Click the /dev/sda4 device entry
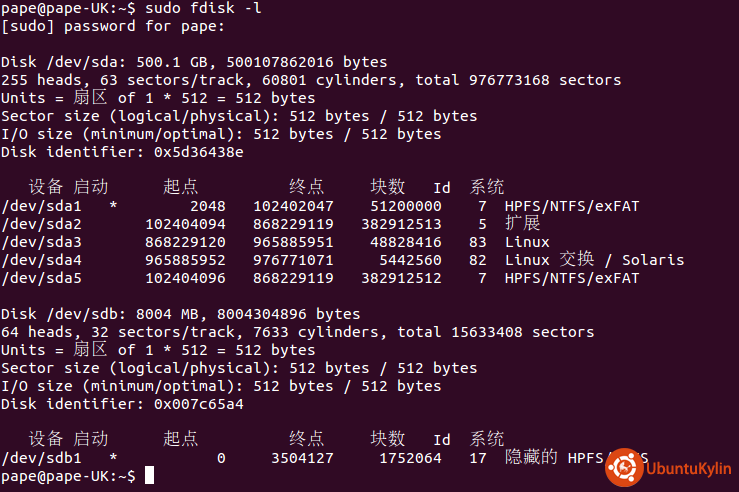The image size is (739, 492). (41, 260)
